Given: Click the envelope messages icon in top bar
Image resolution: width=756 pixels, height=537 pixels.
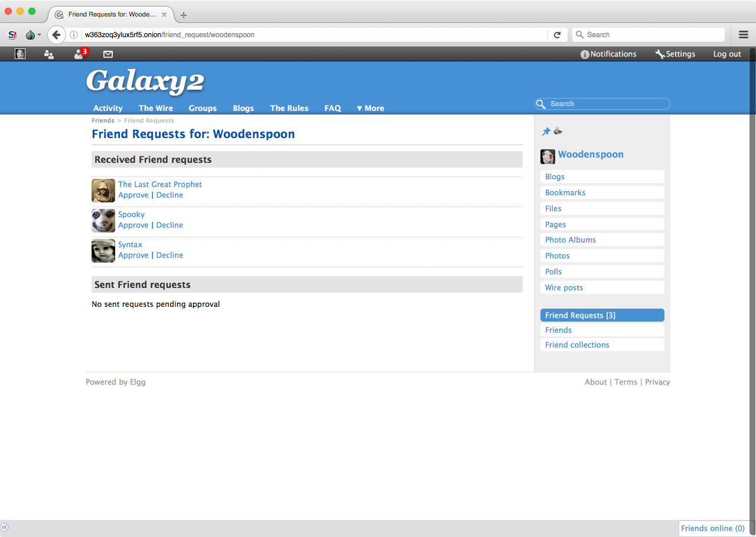Looking at the screenshot, I should click(x=108, y=54).
